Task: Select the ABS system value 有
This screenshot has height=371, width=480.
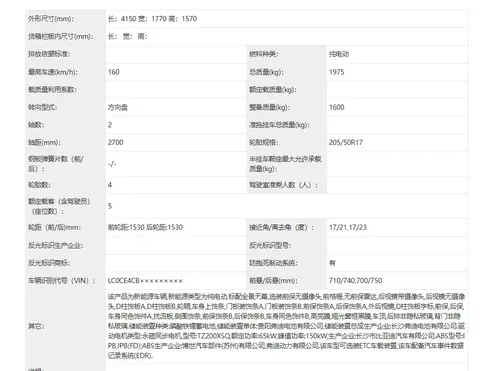Action: (x=332, y=263)
